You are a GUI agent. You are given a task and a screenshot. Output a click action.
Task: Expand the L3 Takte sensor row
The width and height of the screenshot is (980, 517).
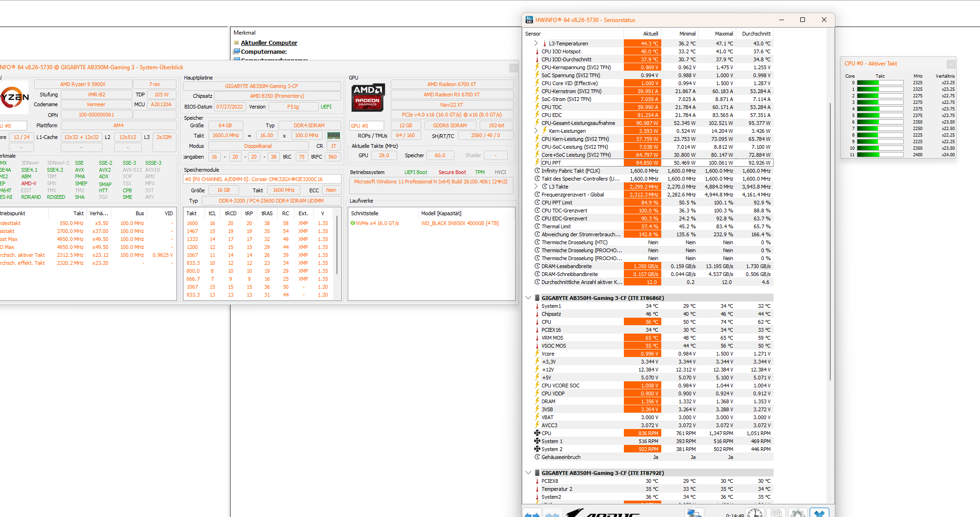coord(536,187)
